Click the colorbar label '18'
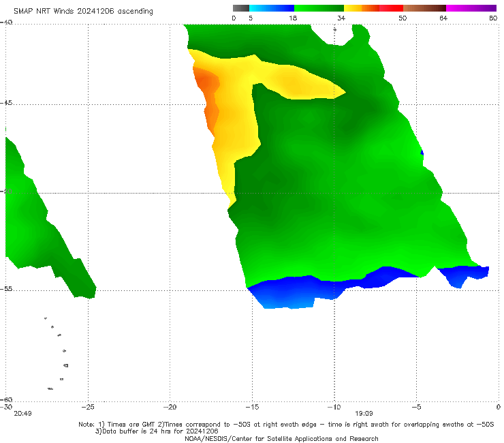The height and width of the screenshot is (443, 504). tap(293, 18)
